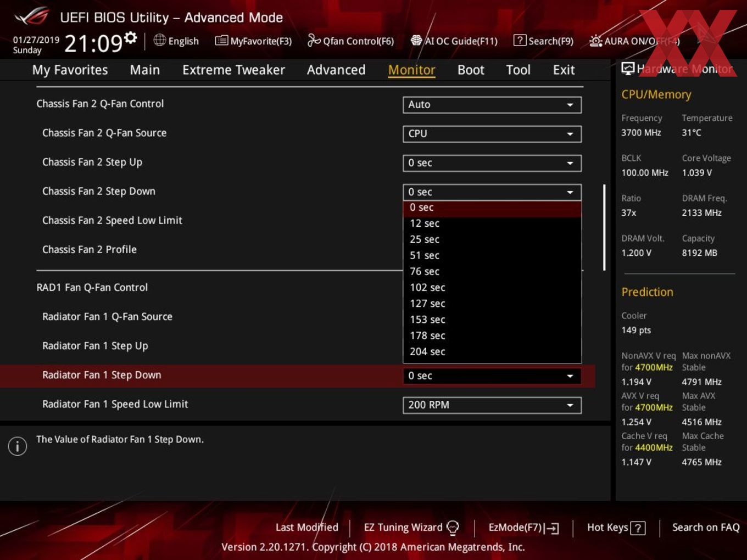Screen dimensions: 747x560
Task: Open Chassis Fan 2 Q-Fan Control dropdown
Action: 492,104
